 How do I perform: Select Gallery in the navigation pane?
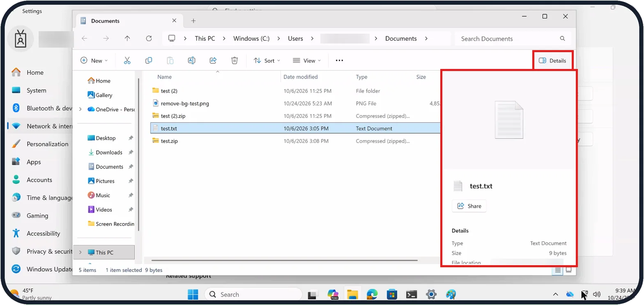[x=100, y=95]
